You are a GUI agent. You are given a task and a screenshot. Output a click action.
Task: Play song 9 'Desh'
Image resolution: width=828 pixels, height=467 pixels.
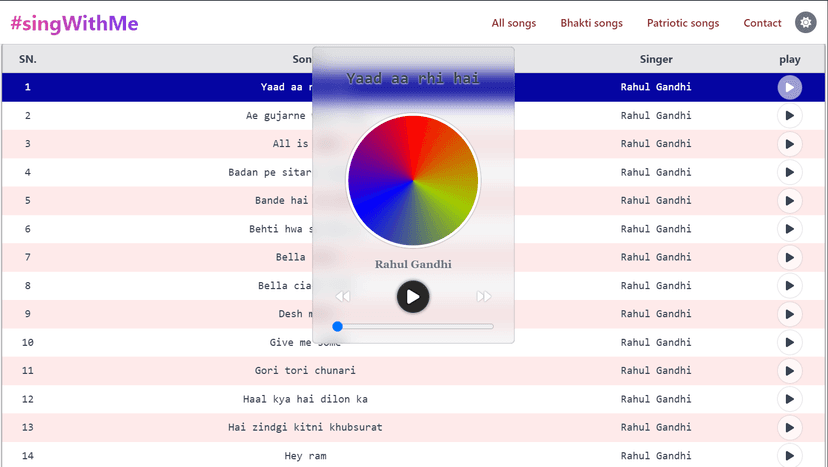point(789,314)
